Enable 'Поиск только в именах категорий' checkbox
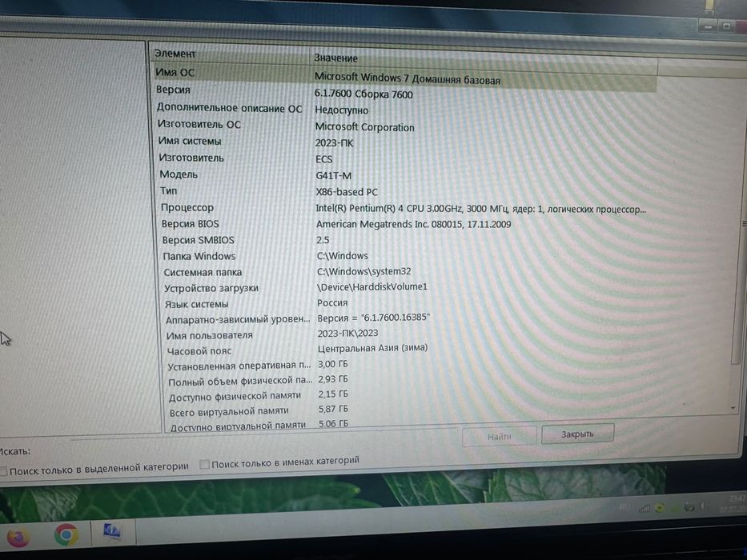Viewport: 747px width, 560px height. click(x=204, y=464)
